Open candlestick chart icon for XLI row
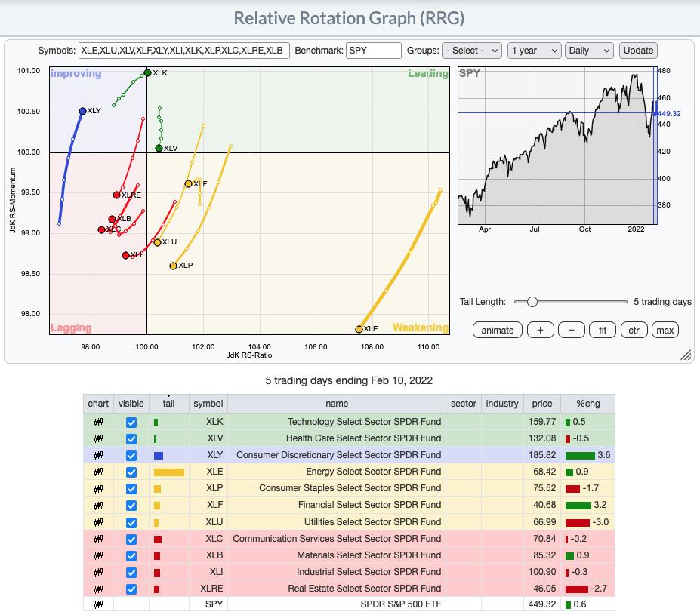The height and width of the screenshot is (615, 700). point(98,572)
